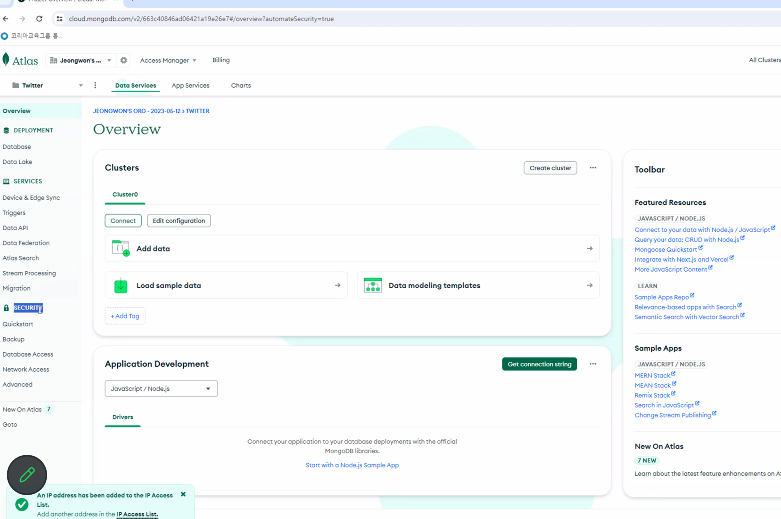
Task: Click the Get connection string button
Action: click(x=539, y=364)
